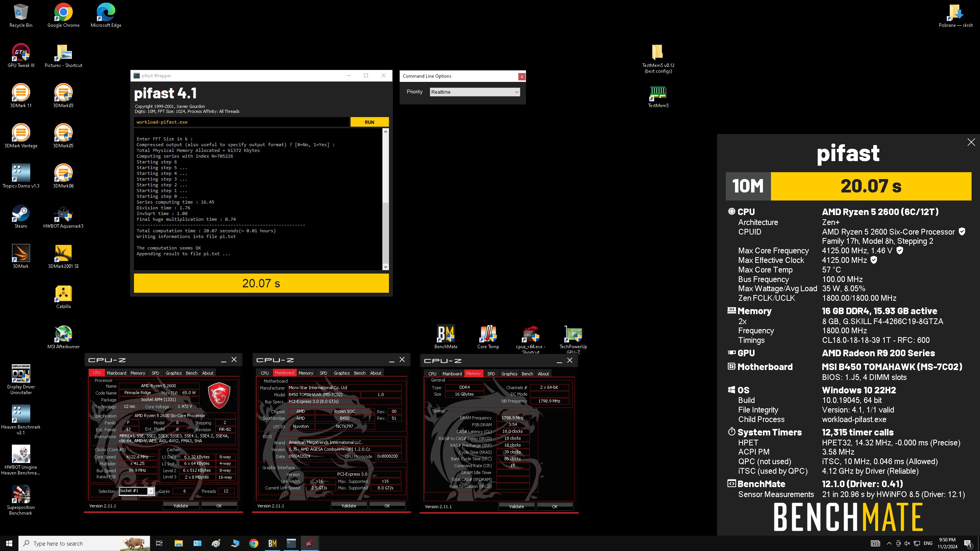Click the Windows Start button
The width and height of the screenshot is (980, 551).
coord(9,543)
